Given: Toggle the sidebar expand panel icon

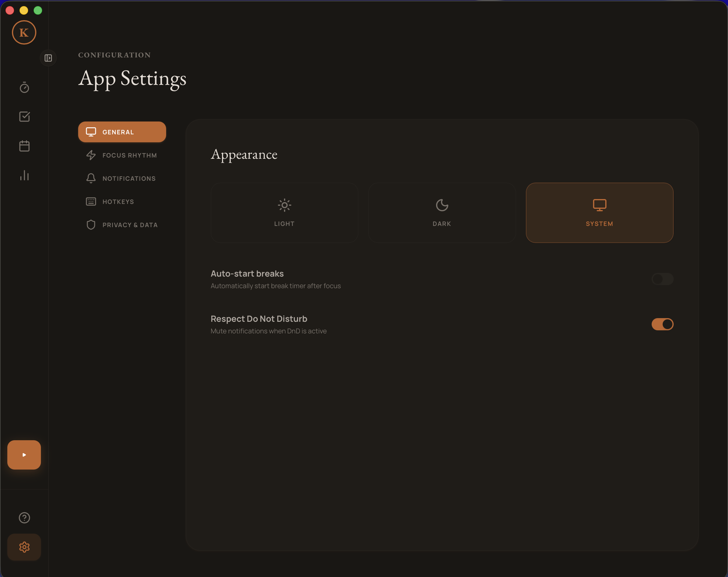Looking at the screenshot, I should tap(48, 58).
